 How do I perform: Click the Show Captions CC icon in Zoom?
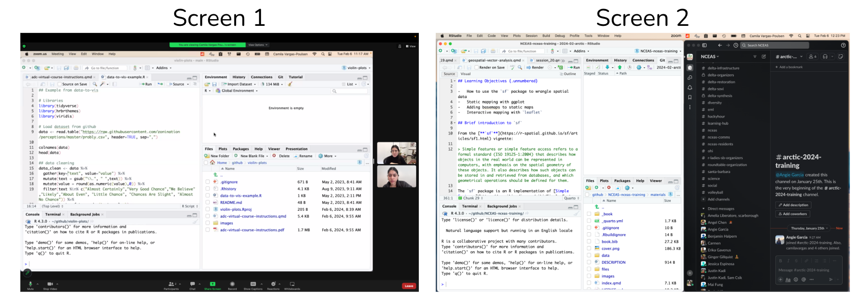tap(253, 284)
